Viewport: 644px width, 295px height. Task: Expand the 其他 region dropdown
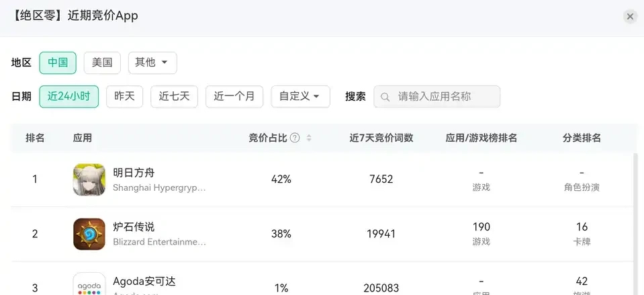tap(152, 62)
